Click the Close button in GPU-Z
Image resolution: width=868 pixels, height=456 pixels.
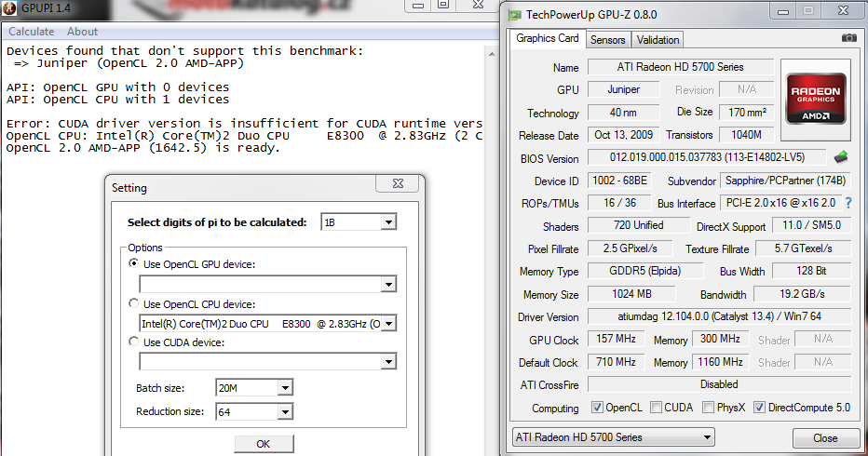click(825, 437)
